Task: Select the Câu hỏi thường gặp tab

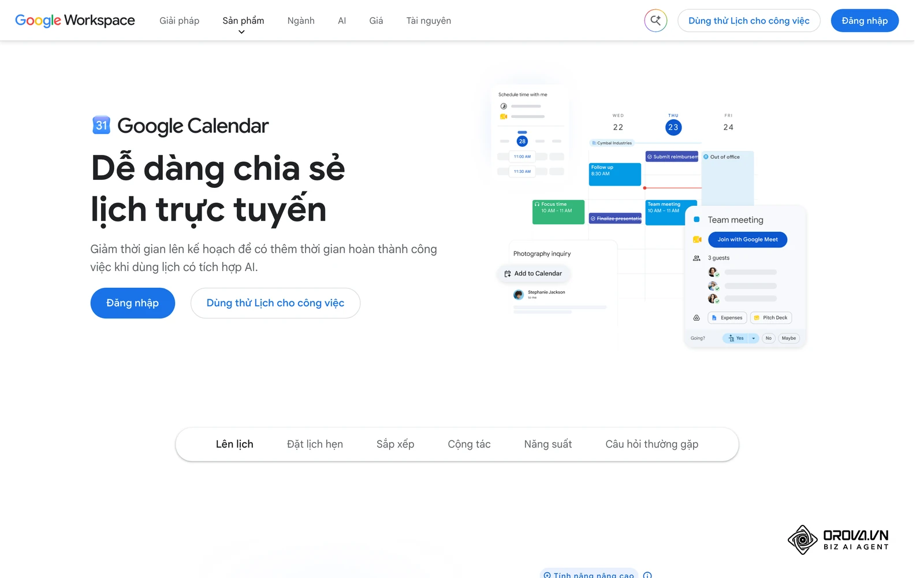Action: tap(652, 444)
